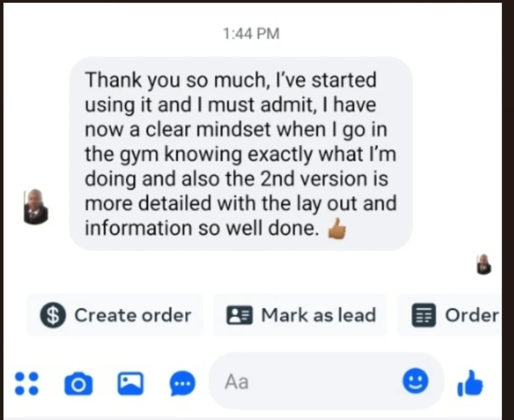Viewport: 514px width, 420px height.
Task: Open sender's profile picture beside message
Action: (x=36, y=207)
